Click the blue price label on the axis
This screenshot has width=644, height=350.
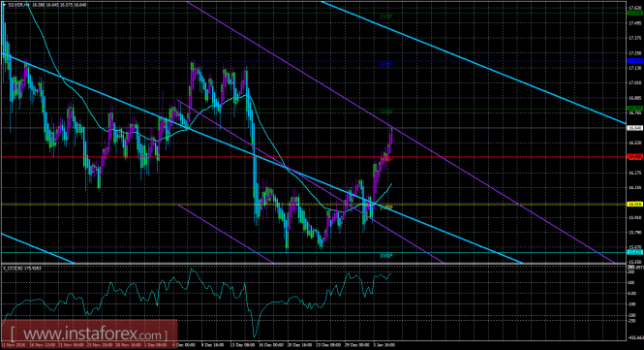635,61
